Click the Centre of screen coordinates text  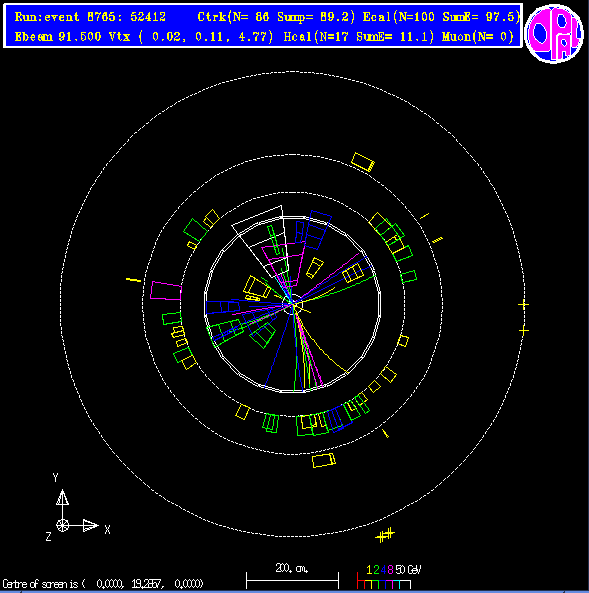pyautogui.click(x=103, y=584)
